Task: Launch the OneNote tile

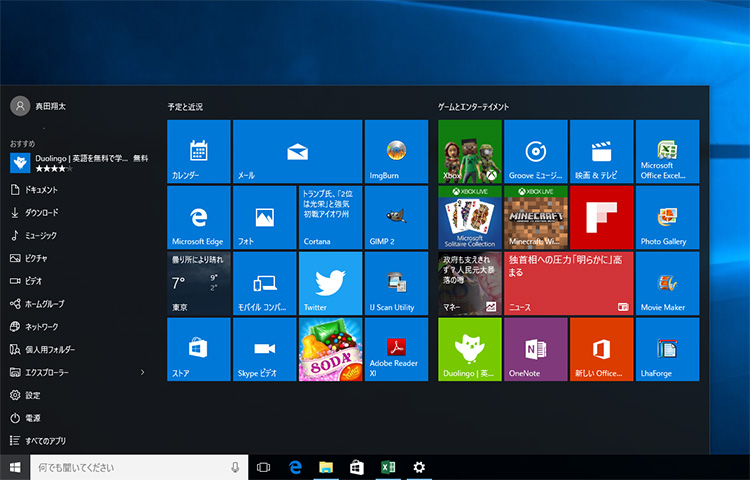Action: (535, 349)
